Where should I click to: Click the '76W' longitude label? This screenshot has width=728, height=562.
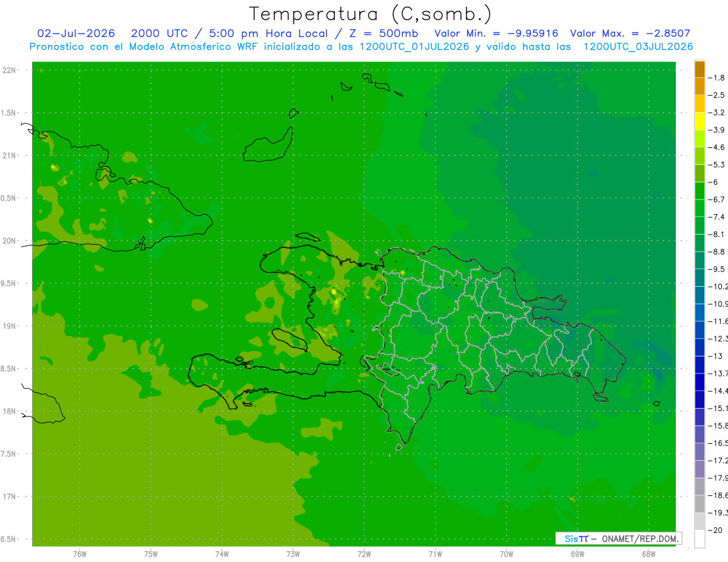(x=79, y=554)
